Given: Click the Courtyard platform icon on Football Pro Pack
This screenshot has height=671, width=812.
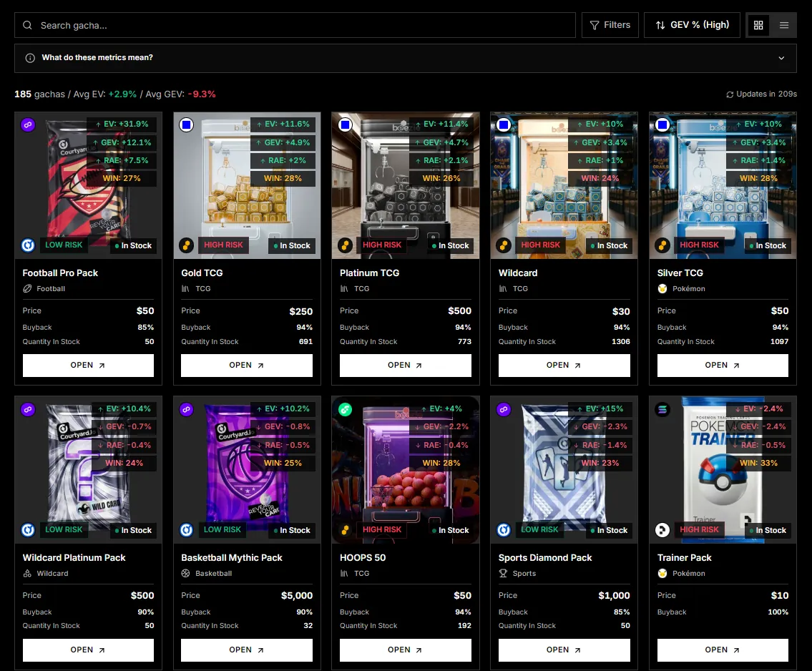Looking at the screenshot, I should (x=28, y=245).
